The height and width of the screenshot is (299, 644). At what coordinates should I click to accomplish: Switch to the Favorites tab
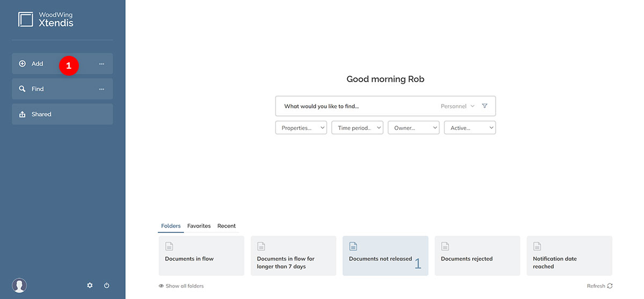(199, 226)
